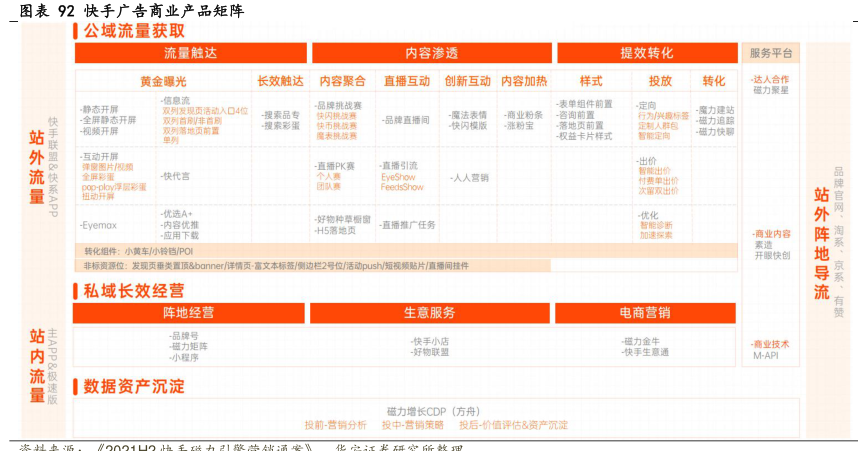The image size is (858, 451).
Task: Select the 生意服务 orange block
Action: click(x=430, y=313)
